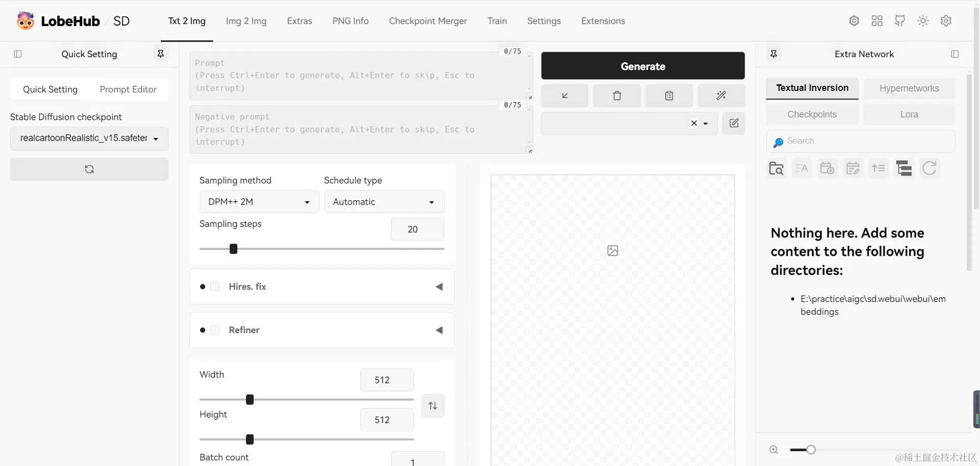Click the calendar-plus date created icon
Image resolution: width=980 pixels, height=466 pixels.
[x=827, y=169]
